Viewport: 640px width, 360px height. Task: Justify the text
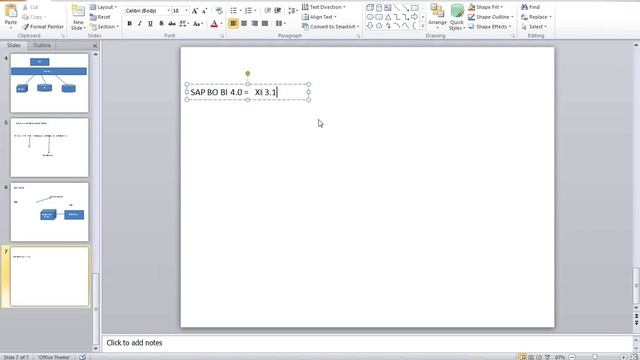point(265,24)
